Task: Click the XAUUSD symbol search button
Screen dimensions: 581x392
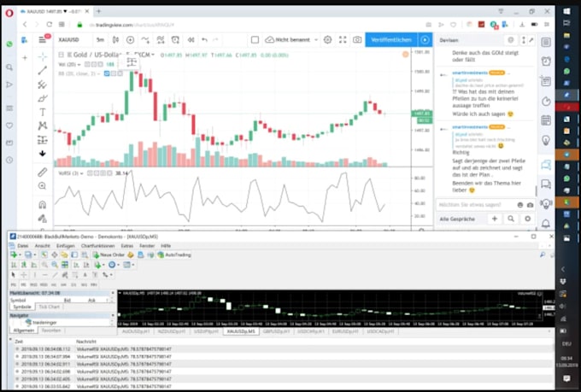Action: pyautogui.click(x=69, y=39)
